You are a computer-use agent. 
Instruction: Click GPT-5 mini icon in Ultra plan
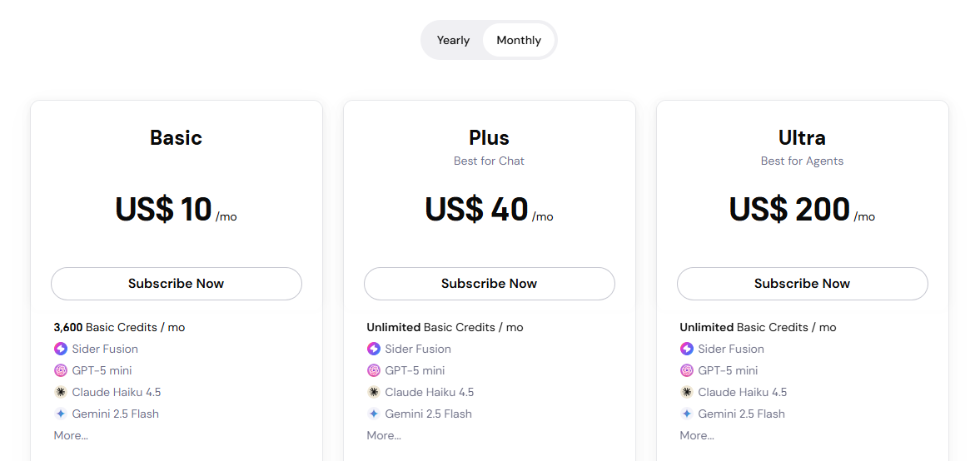click(x=687, y=370)
